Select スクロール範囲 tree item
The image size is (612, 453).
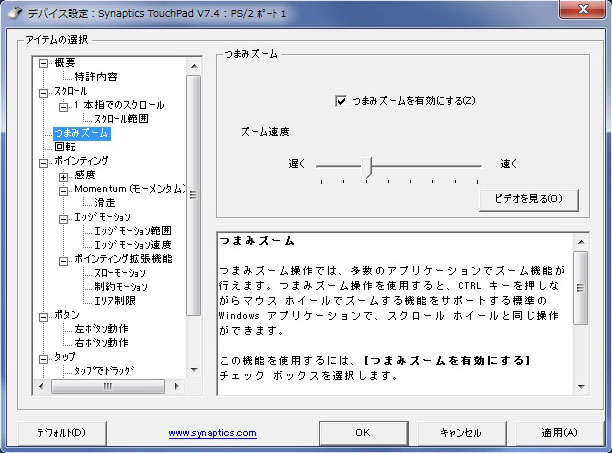121,119
